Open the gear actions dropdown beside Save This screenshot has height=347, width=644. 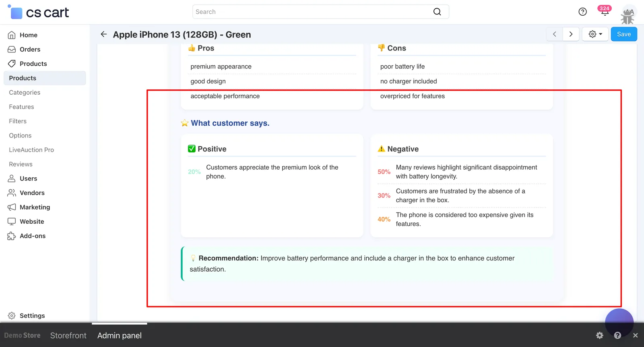[595, 34]
